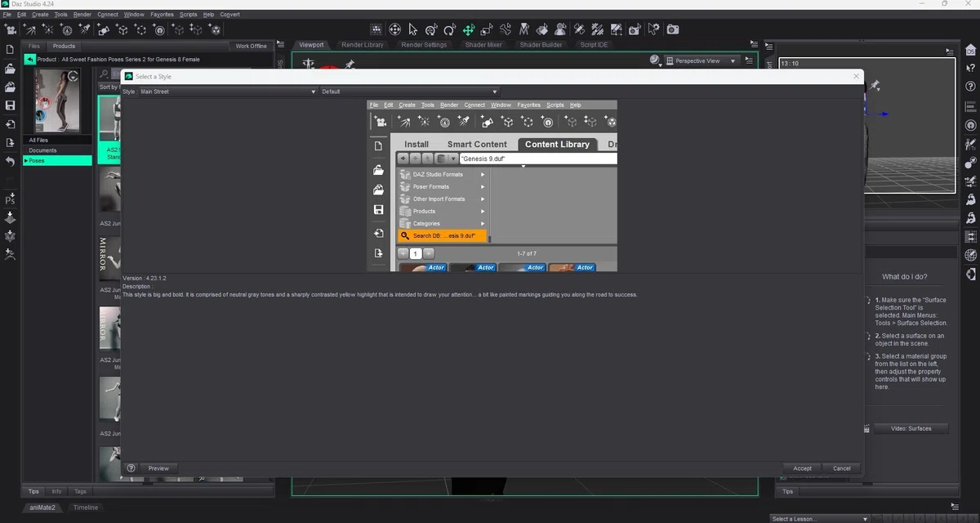Click the Cancel button in style dialog
This screenshot has height=523, width=980.
pyautogui.click(x=842, y=468)
